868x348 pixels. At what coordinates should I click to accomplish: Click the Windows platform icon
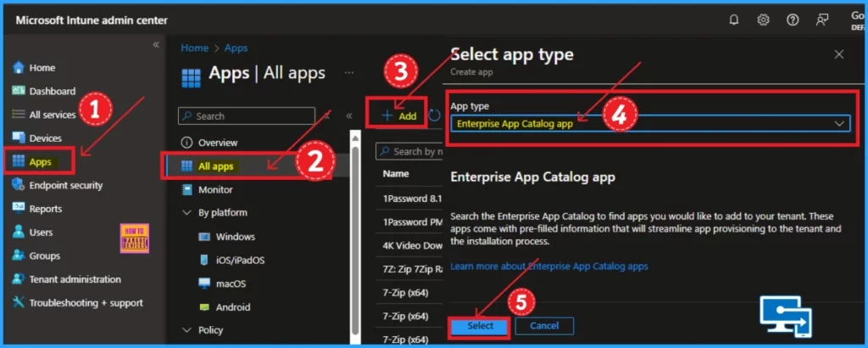(204, 237)
